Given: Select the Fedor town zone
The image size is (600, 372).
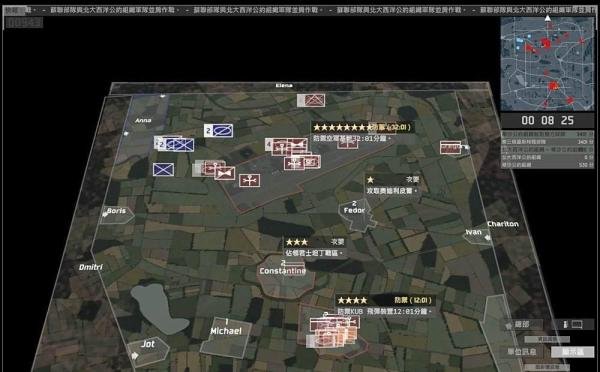Looking at the screenshot, I should (357, 215).
